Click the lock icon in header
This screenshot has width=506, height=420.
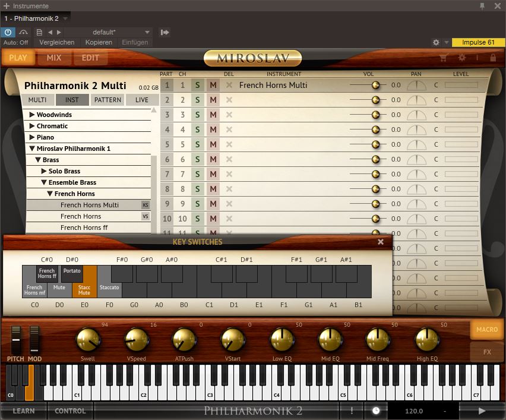pyautogui.click(x=493, y=58)
